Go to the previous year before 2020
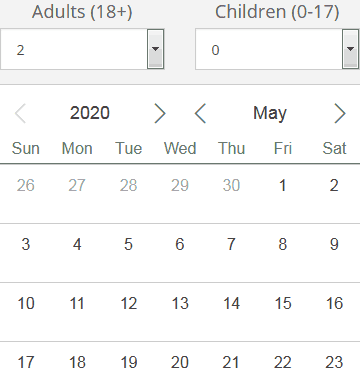The width and height of the screenshot is (360, 380). point(20,113)
